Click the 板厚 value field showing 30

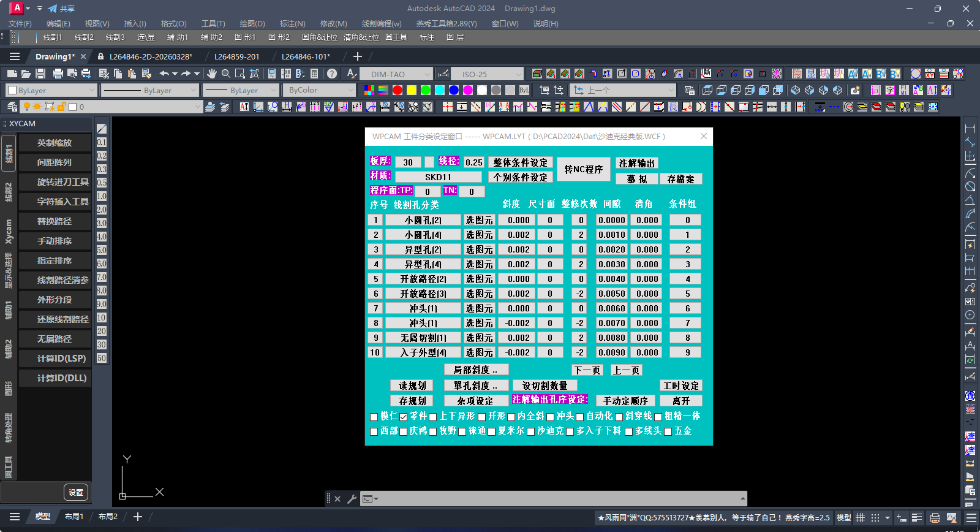pyautogui.click(x=408, y=162)
